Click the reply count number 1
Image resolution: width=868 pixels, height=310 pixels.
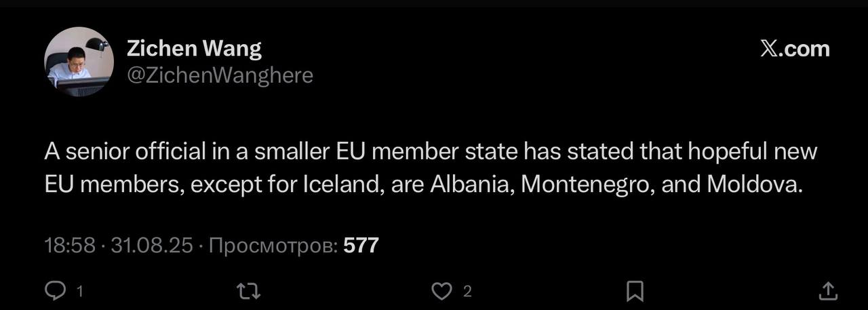[79, 292]
